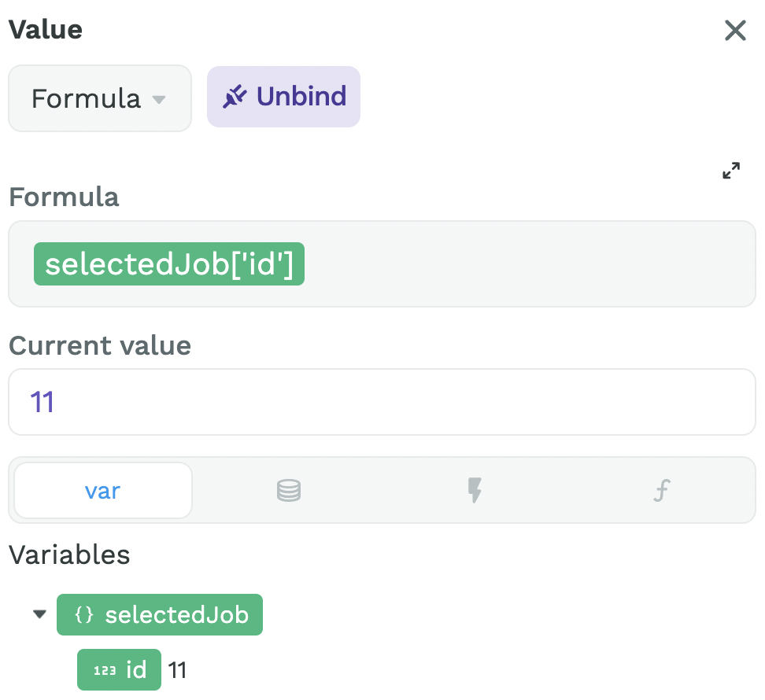Click the dropdown arrow beside Formula
This screenshot has height=700, width=765.
click(x=159, y=99)
